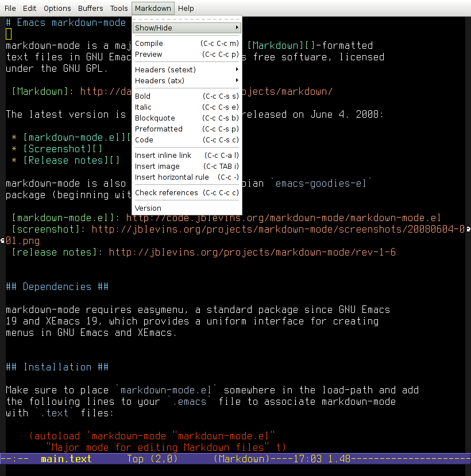
Task: Choose Insert horizontal rule
Action: pyautogui.click(x=187, y=177)
